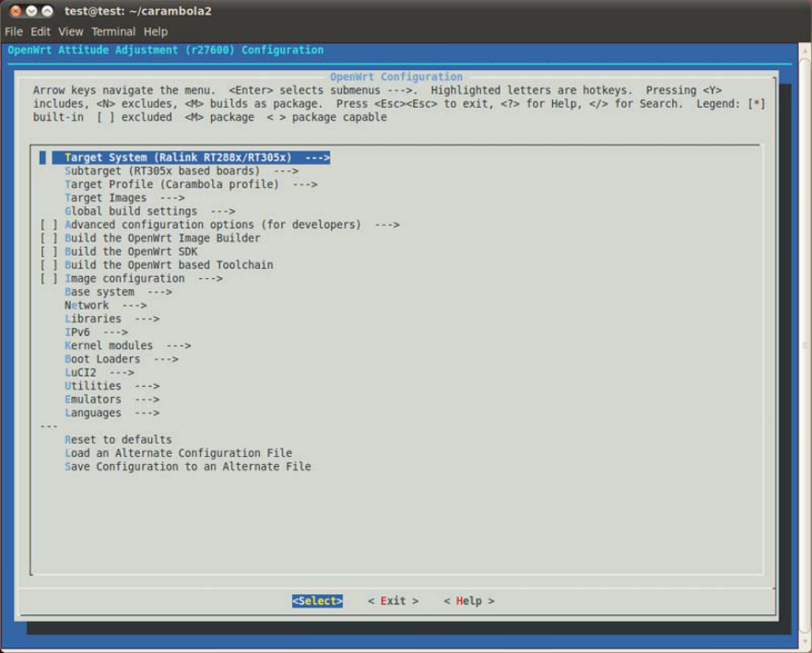Open Base system submenu
Image resolution: width=812 pixels, height=653 pixels.
coord(118,292)
